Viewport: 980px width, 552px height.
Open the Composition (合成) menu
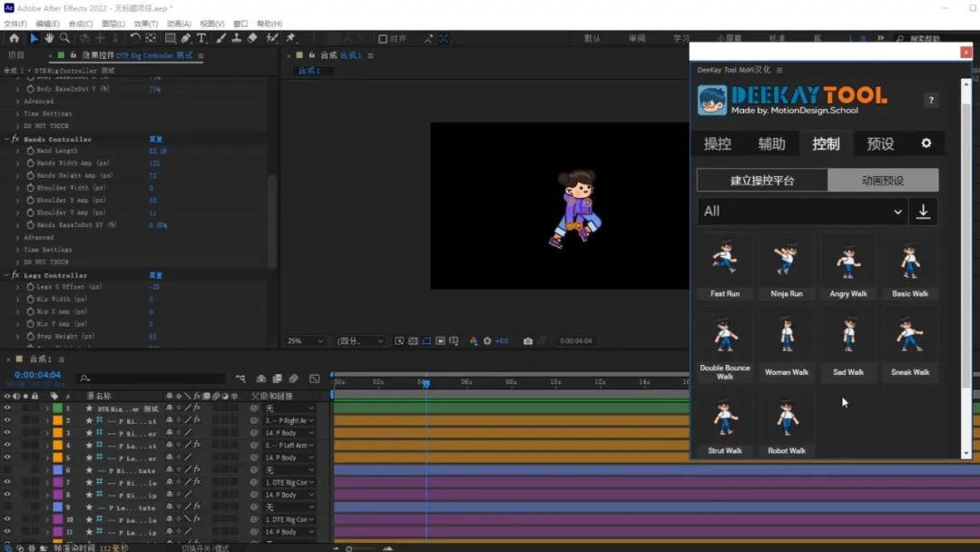click(81, 24)
